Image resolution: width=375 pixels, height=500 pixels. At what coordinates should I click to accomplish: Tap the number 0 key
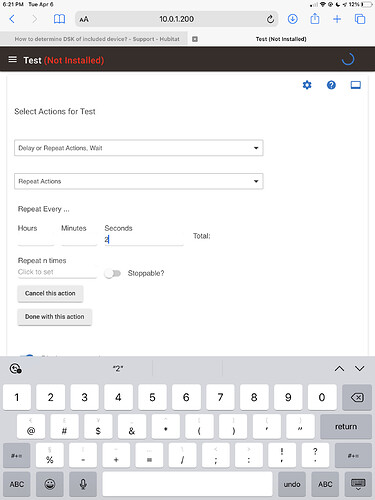322,397
